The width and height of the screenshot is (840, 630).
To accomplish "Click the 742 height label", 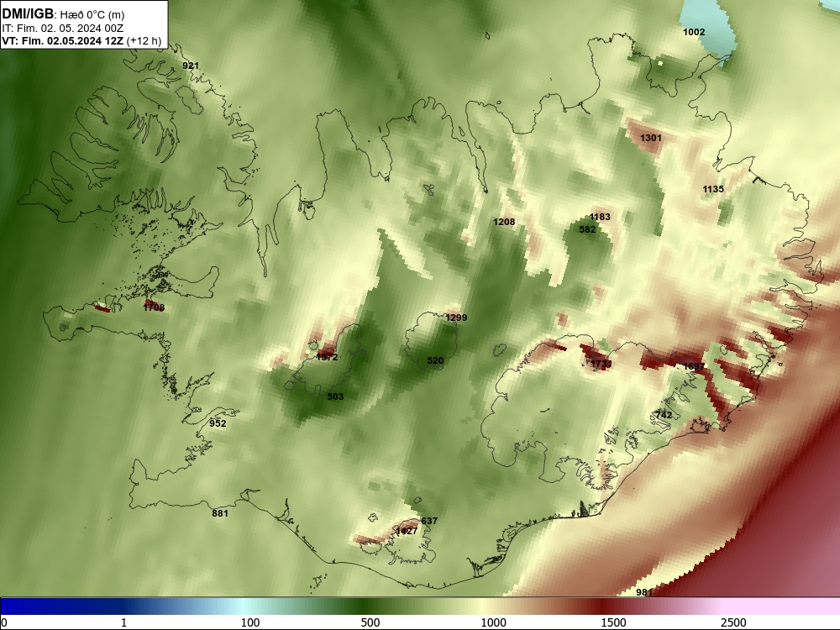I will (664, 415).
